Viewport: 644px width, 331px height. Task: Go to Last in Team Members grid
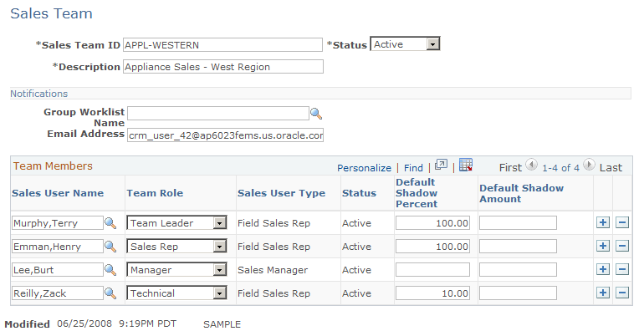pos(611,167)
